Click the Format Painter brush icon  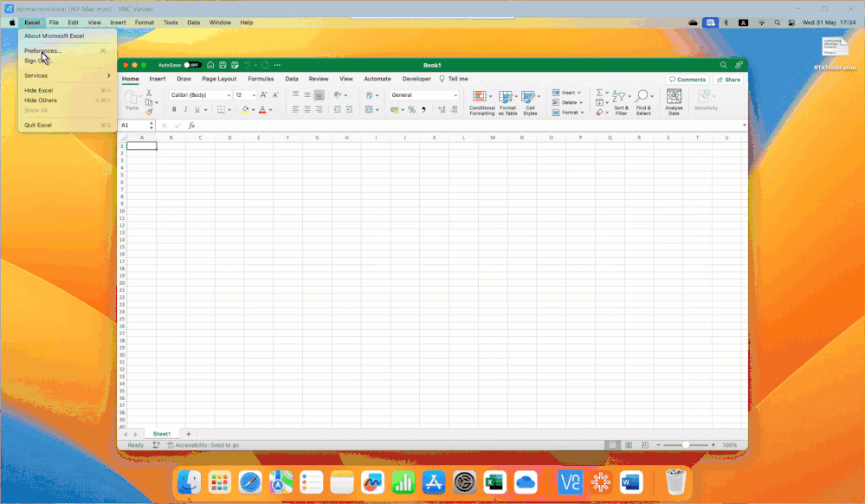click(149, 112)
